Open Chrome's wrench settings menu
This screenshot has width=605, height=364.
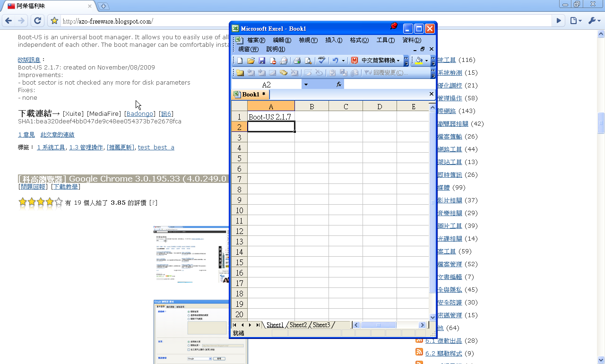click(x=593, y=21)
